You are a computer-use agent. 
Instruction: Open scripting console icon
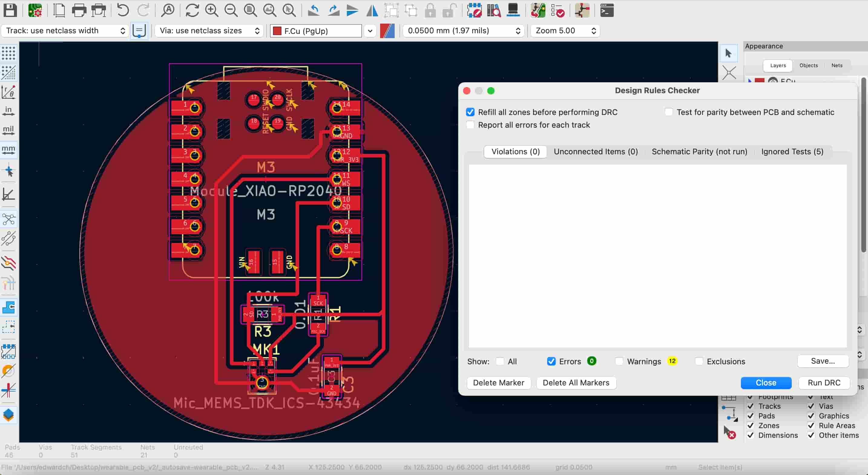[x=607, y=11]
